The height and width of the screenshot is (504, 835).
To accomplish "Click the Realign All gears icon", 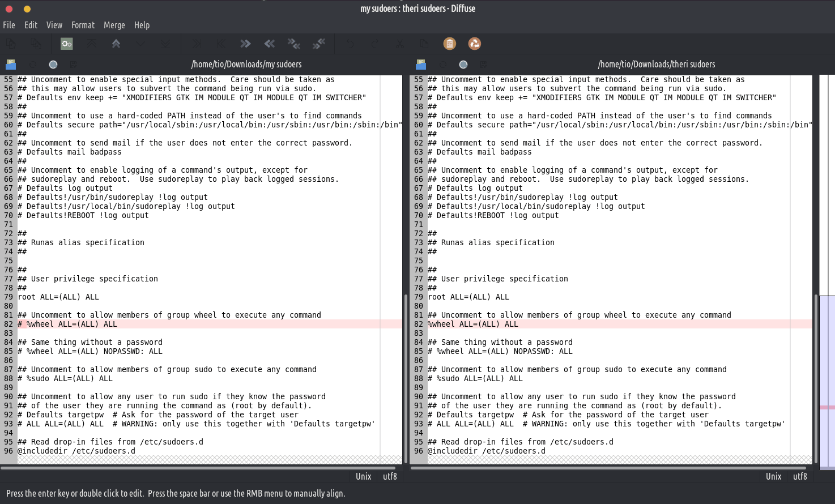I will 67,44.
